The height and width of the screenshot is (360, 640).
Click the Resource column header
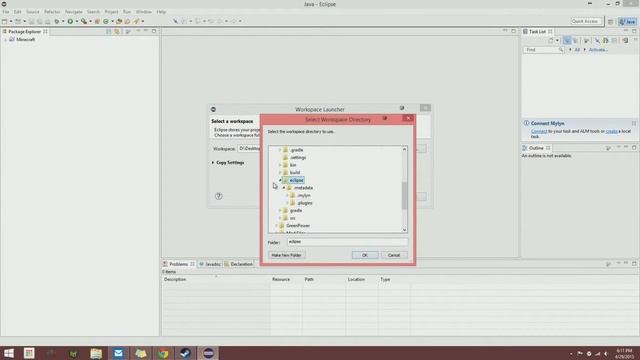tap(281, 280)
